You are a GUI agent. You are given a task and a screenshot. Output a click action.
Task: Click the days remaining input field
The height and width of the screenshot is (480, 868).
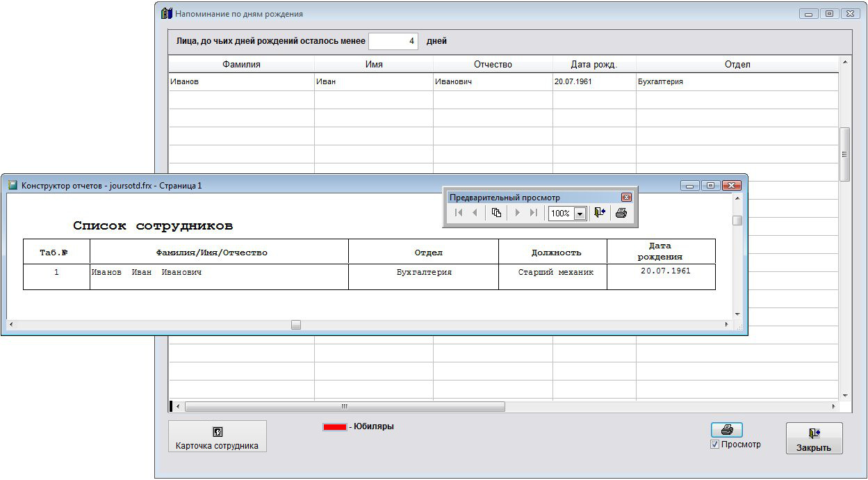click(393, 41)
